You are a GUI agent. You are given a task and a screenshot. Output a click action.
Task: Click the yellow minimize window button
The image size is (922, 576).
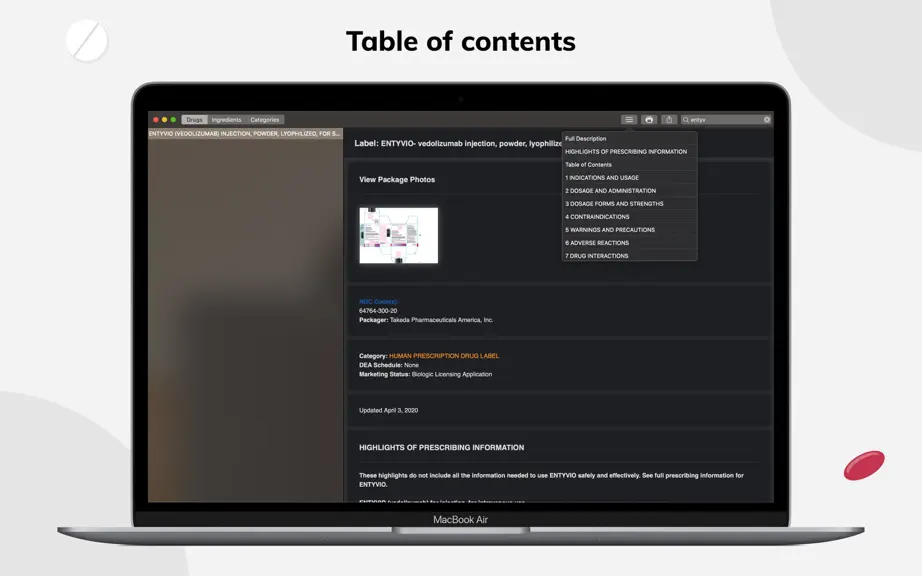pyautogui.click(x=165, y=119)
